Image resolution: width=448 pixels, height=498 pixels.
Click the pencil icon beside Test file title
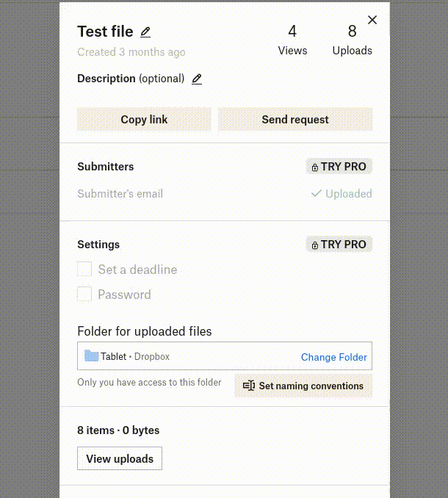(145, 32)
